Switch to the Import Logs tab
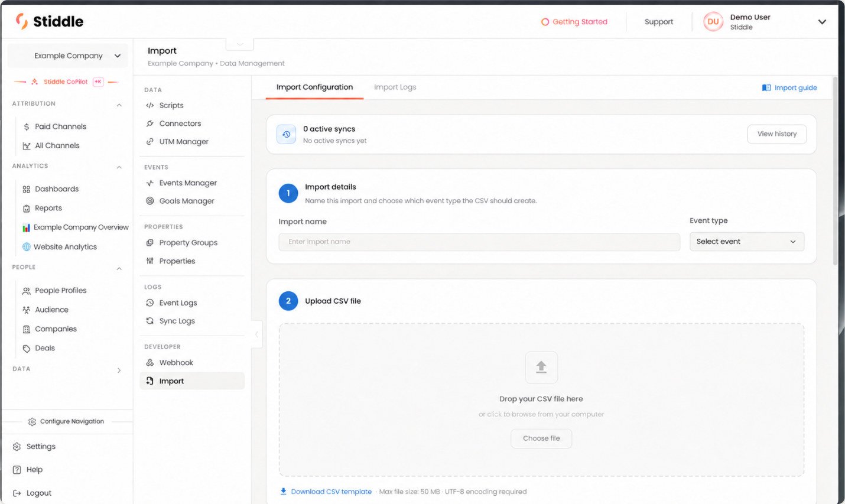Image resolution: width=845 pixels, height=504 pixels. [395, 87]
